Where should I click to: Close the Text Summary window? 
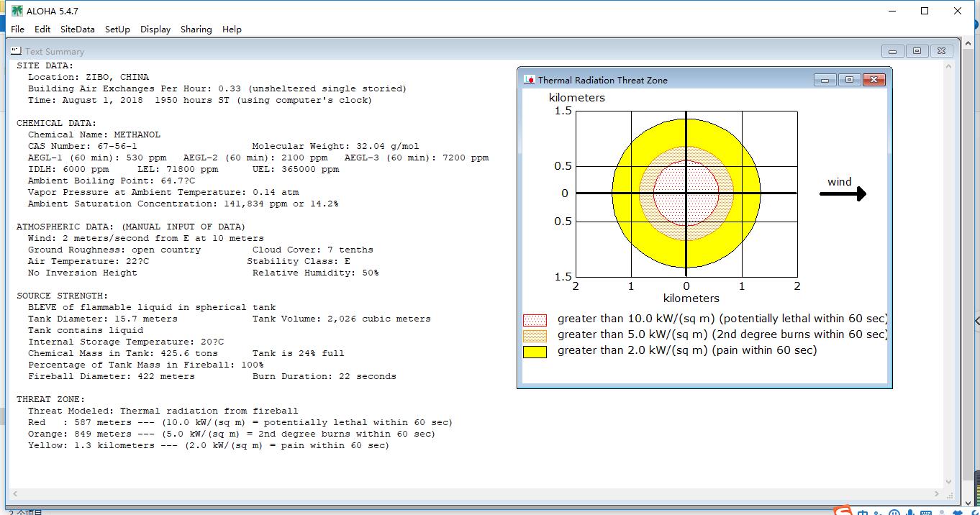[x=941, y=51]
